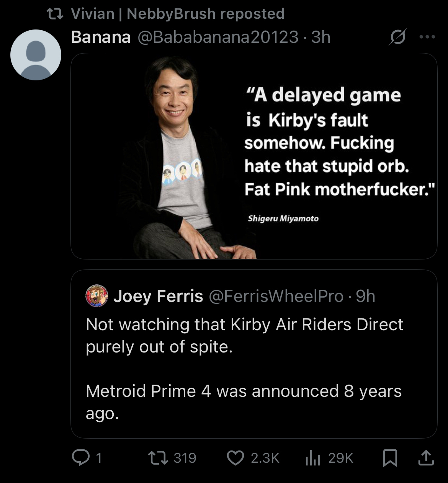Open Banana's default profile avatar
The width and height of the screenshot is (448, 483).
[36, 55]
